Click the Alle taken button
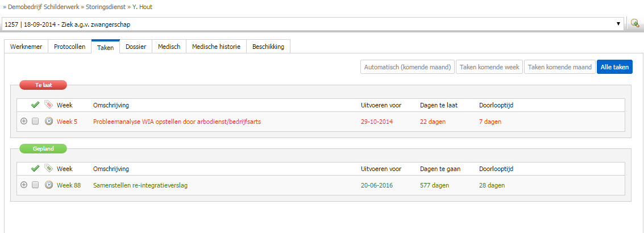 tap(614, 67)
